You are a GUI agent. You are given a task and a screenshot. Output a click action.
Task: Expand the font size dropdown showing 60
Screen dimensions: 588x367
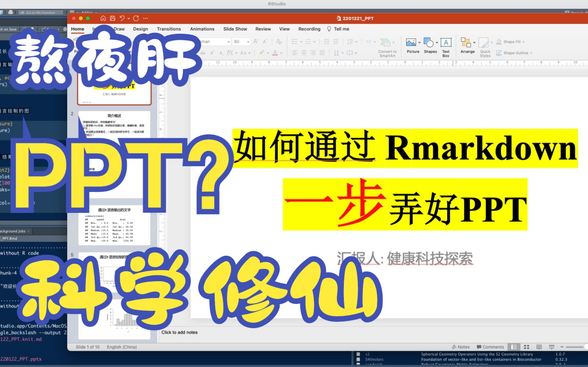[x=248, y=42]
